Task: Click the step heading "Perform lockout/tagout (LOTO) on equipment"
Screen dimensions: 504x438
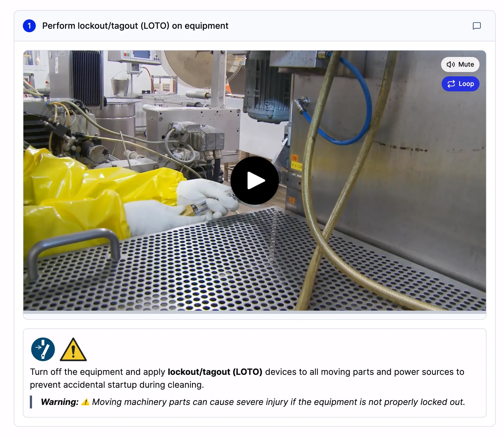Action: (x=135, y=26)
